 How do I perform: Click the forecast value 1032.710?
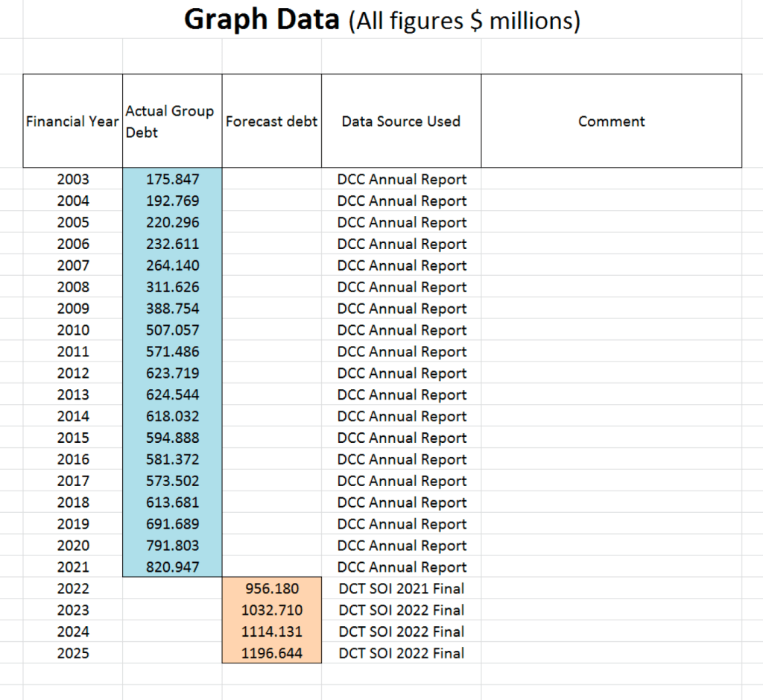(x=272, y=610)
